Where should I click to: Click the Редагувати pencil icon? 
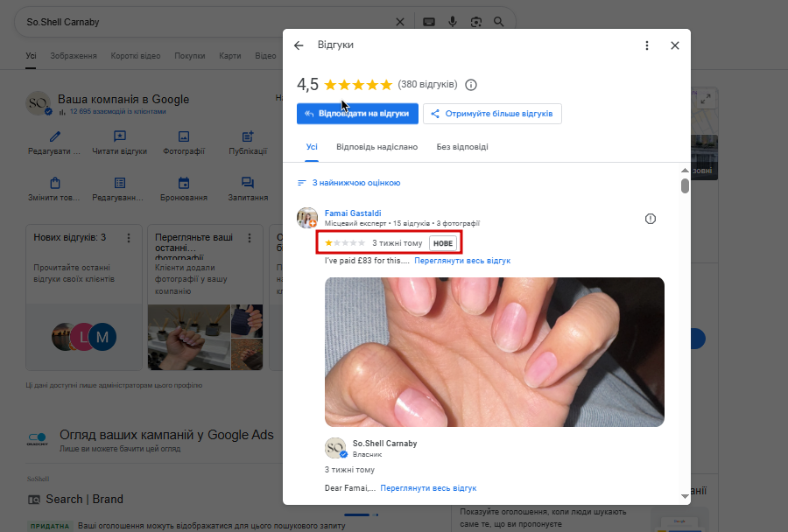[55, 136]
